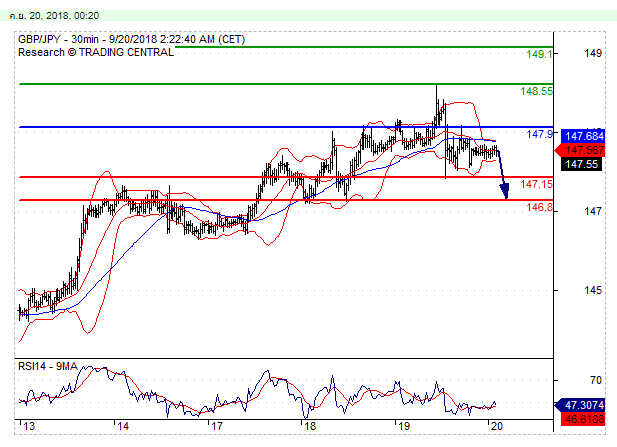Click the 'Research © TRADING CENTRAL' label
The width and height of the screenshot is (617, 447).
[96, 52]
